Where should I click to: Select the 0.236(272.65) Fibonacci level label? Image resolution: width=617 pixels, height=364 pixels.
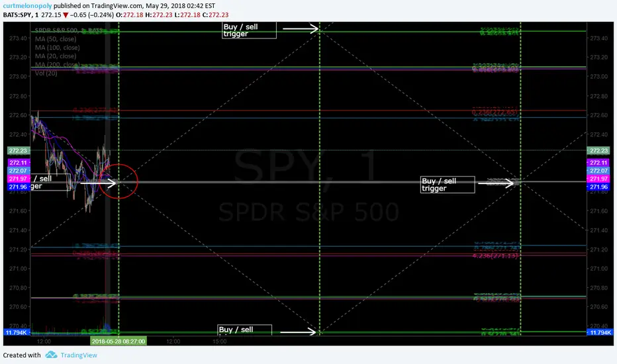(x=495, y=112)
